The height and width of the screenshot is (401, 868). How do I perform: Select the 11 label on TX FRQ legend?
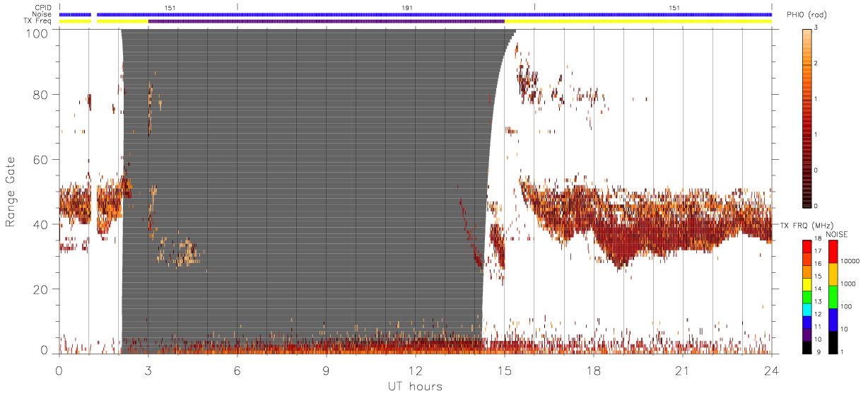tap(817, 327)
